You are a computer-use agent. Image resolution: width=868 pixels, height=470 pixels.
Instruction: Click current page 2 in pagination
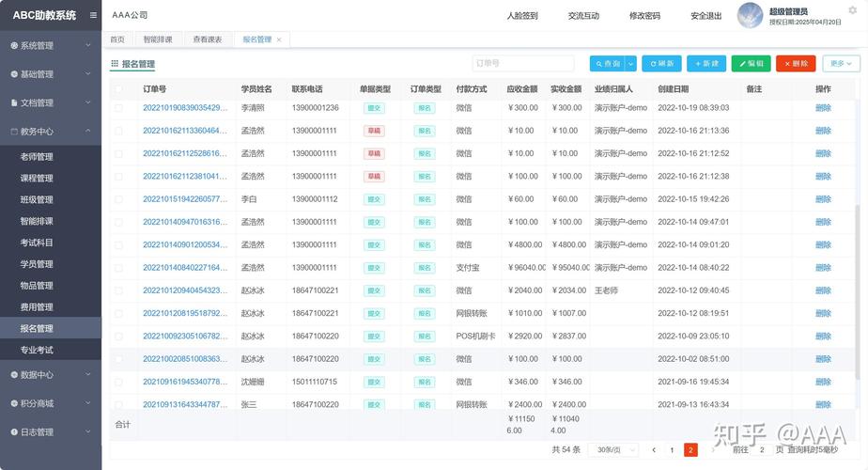click(690, 450)
